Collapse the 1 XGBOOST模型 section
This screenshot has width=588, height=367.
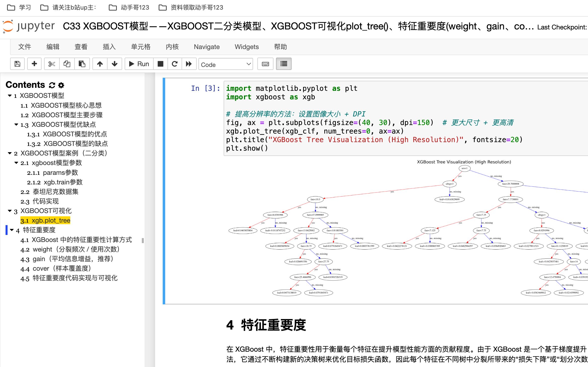point(10,96)
